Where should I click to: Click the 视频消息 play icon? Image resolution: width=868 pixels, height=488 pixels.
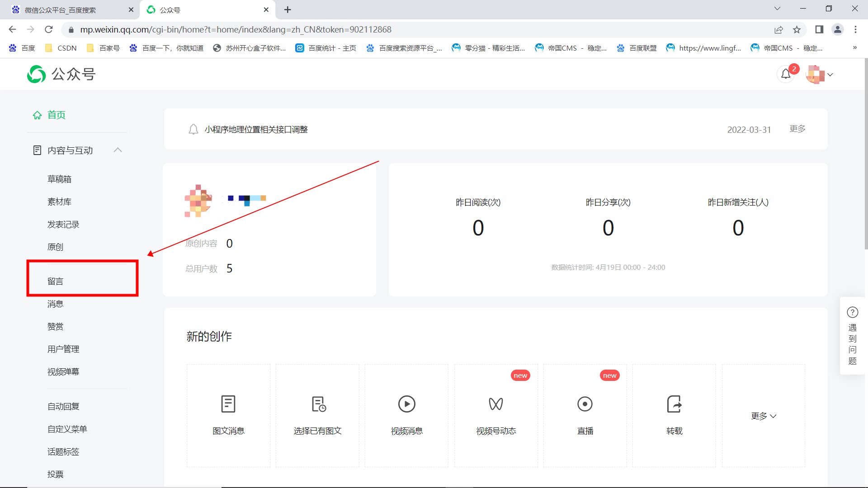point(407,404)
